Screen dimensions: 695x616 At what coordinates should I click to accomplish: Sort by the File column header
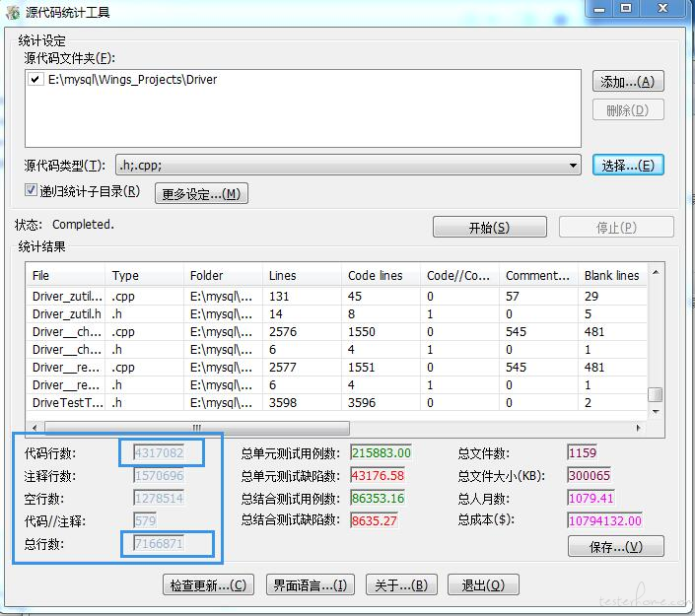66,275
